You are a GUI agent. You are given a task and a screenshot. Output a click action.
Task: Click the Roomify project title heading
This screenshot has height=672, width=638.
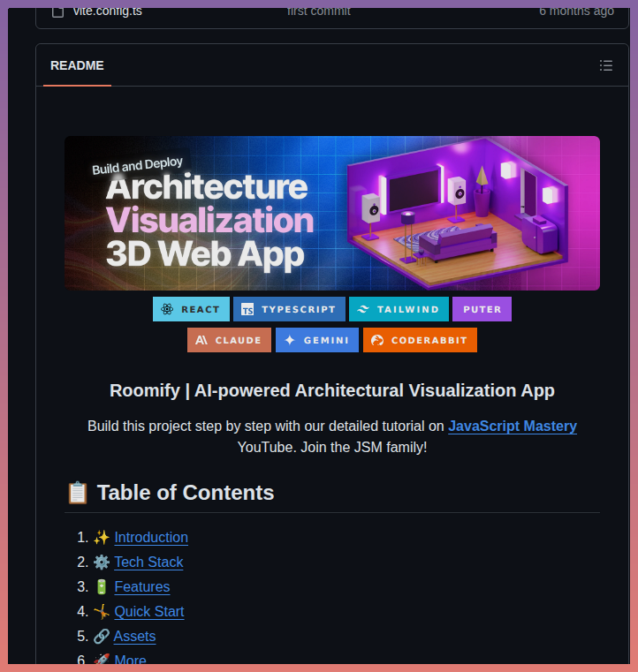coord(332,390)
